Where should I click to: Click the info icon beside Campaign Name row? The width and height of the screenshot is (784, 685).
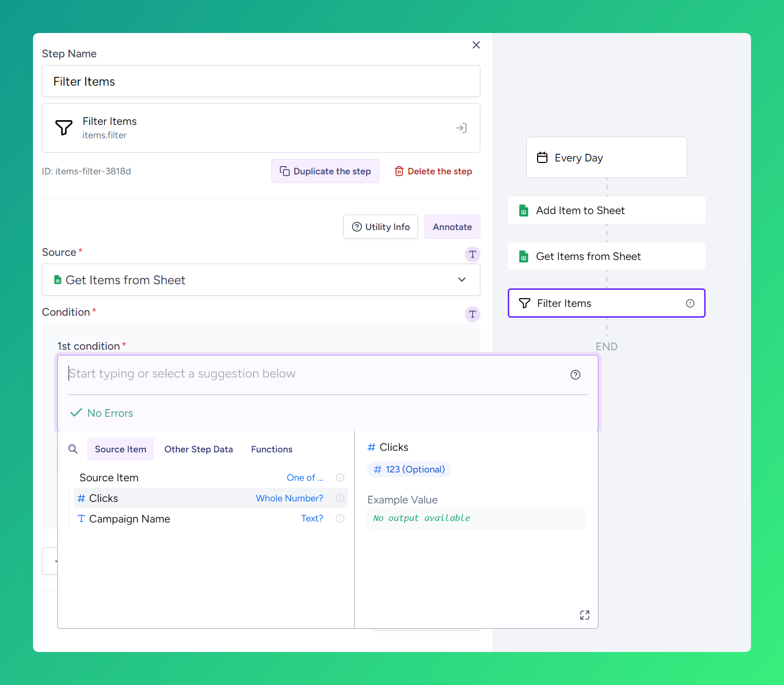coord(340,518)
